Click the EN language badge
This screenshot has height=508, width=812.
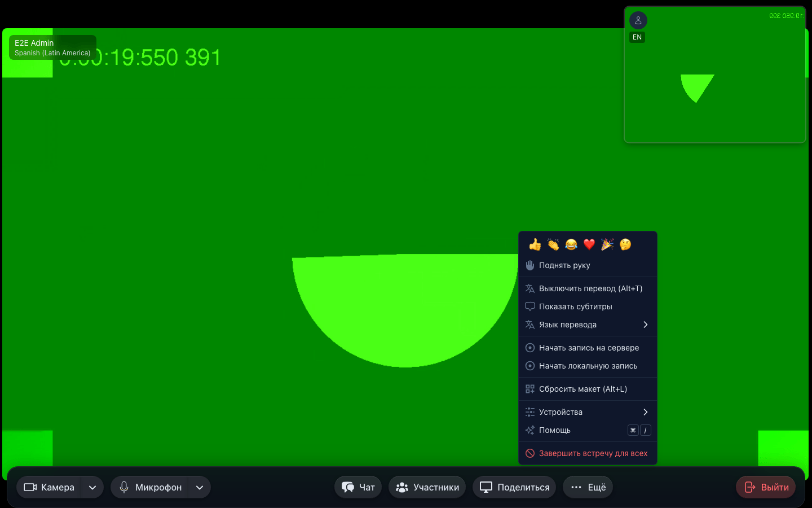coord(637,37)
